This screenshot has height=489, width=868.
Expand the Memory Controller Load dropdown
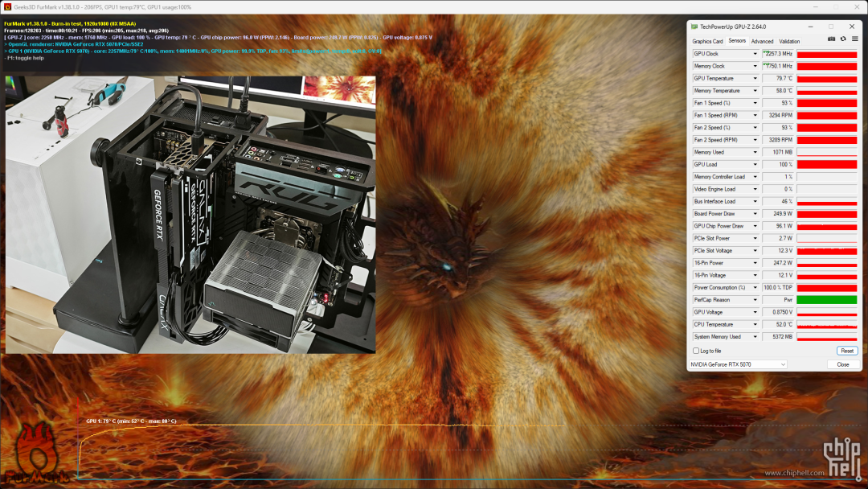[x=755, y=177]
